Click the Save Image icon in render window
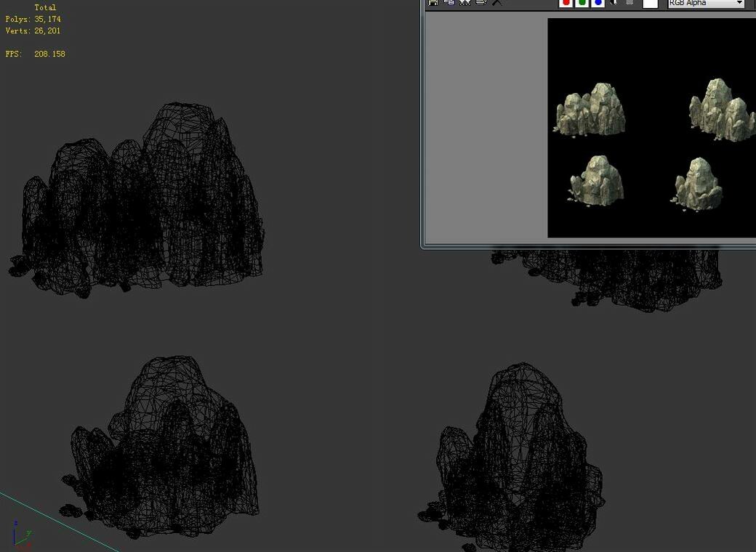Viewport: 756px width, 552px height. 433,2
